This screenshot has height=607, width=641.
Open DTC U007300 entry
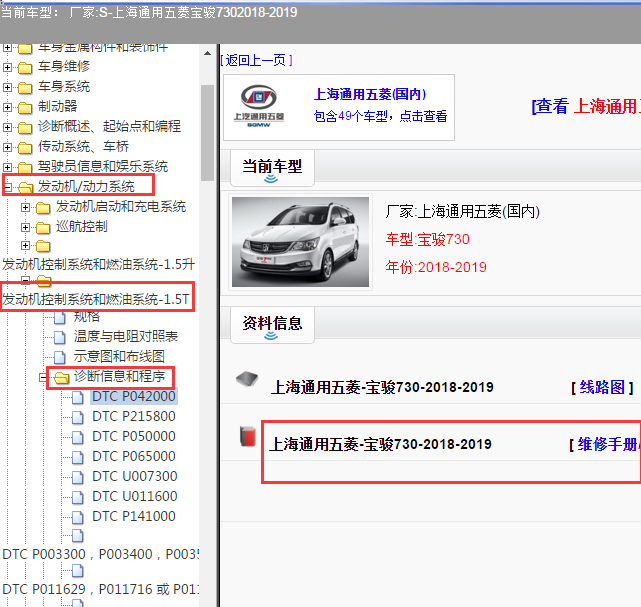point(134,477)
